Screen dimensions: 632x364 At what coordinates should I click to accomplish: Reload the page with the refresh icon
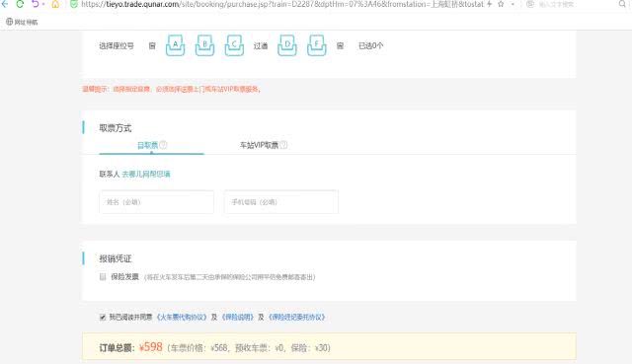point(20,4)
